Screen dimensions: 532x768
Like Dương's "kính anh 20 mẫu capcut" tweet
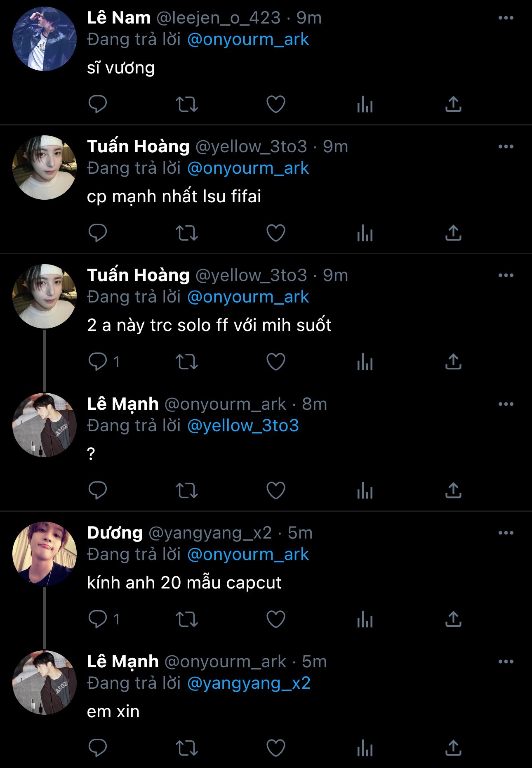pyautogui.click(x=275, y=619)
